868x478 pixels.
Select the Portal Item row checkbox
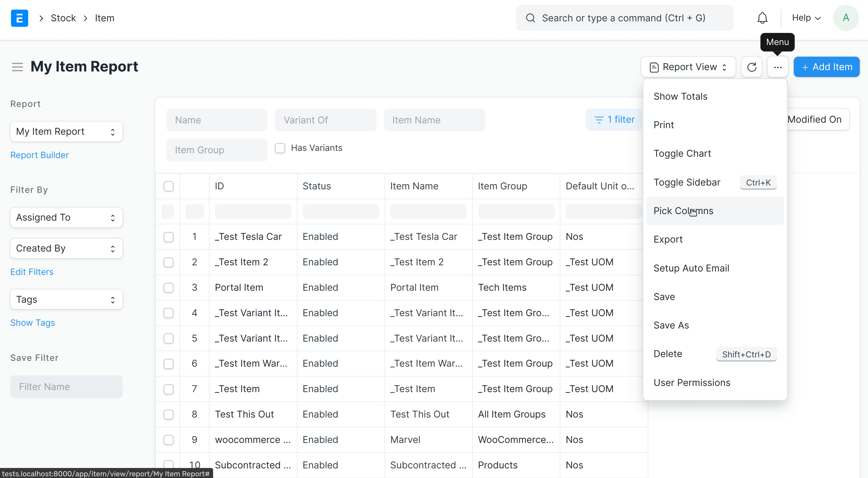(168, 288)
